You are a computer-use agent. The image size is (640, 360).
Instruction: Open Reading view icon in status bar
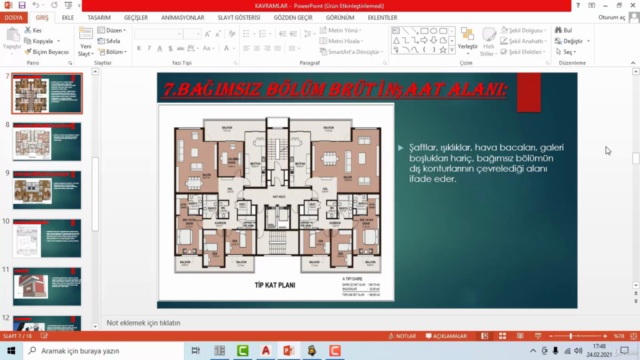click(520, 336)
